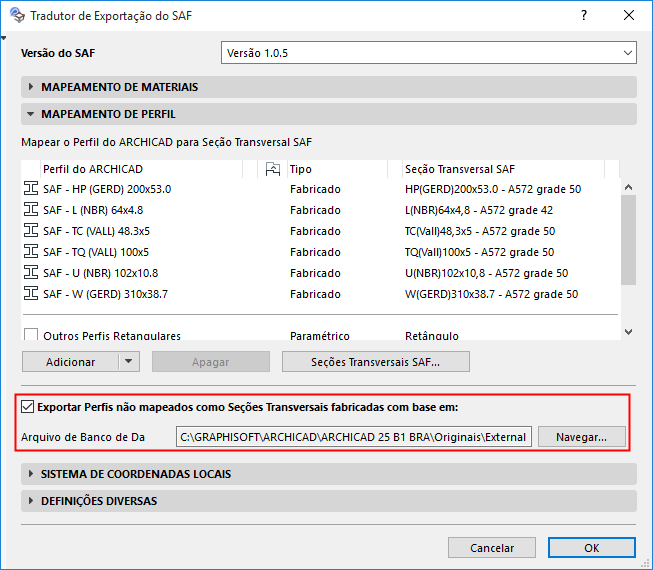Click L(NBR)64x4,8 - A572 grade 42 cell
Image resolution: width=653 pixels, height=570 pixels.
tap(479, 210)
